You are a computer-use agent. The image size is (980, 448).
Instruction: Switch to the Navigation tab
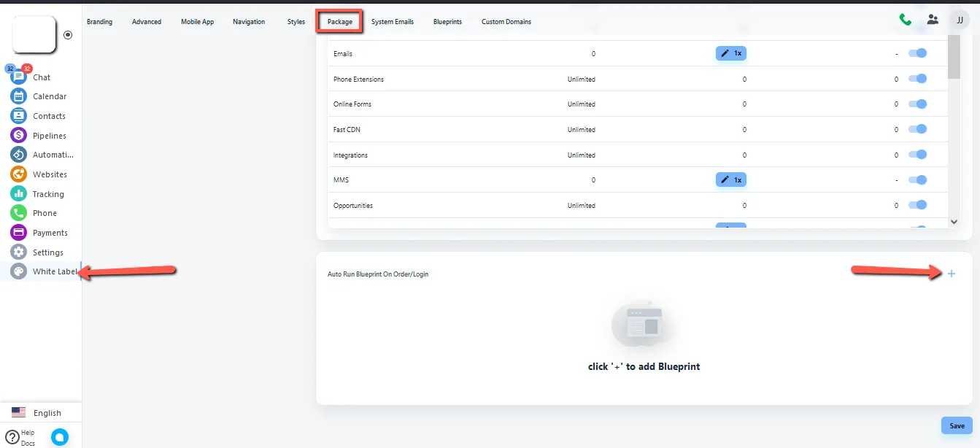[249, 22]
